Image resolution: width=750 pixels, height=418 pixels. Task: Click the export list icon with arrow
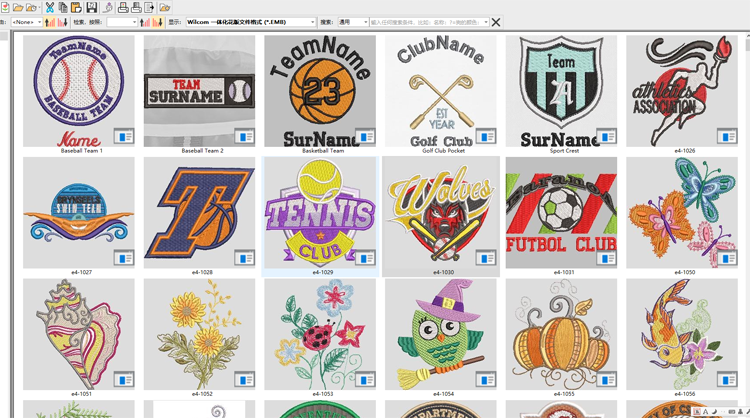click(149, 8)
